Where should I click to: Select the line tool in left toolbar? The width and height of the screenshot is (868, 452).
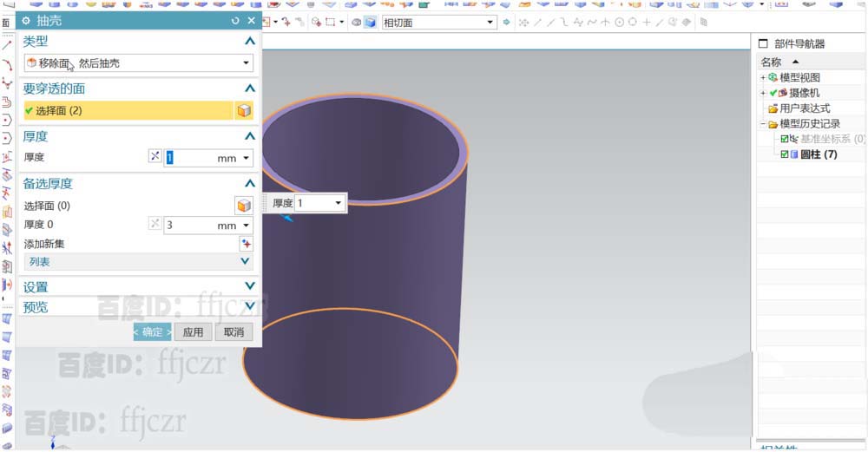(7, 45)
